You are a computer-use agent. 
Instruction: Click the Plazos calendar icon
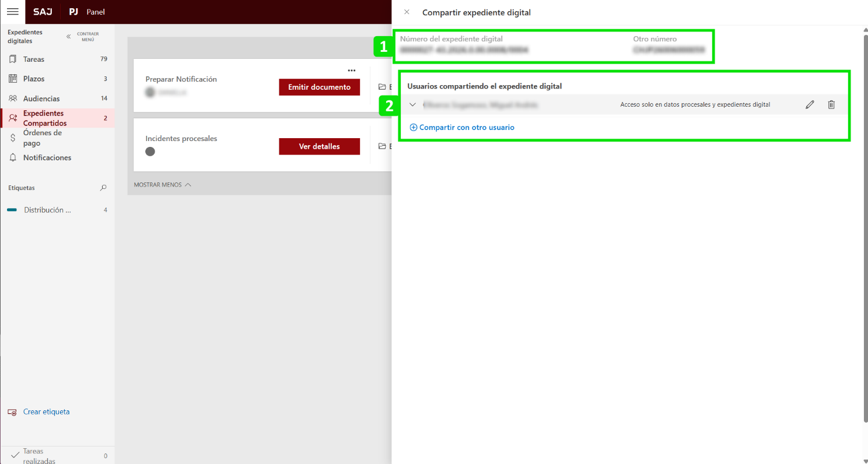(13, 79)
